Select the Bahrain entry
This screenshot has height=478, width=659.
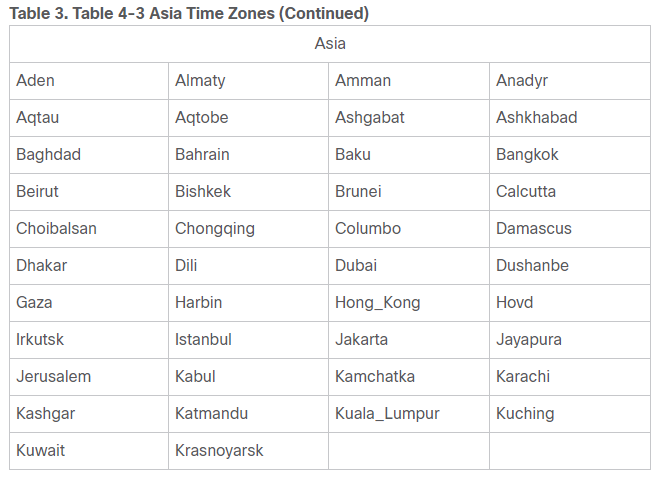coord(202,155)
